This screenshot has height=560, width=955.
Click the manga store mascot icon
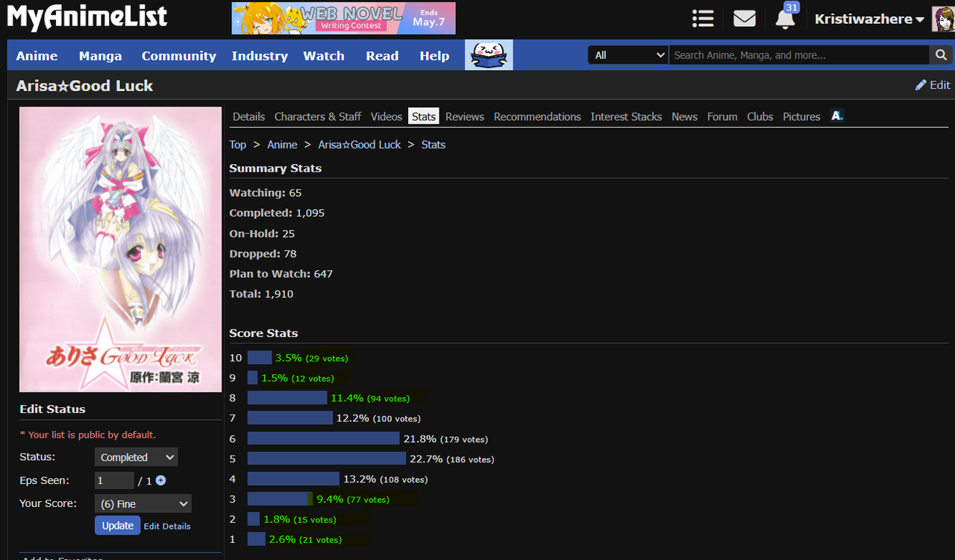tap(489, 55)
